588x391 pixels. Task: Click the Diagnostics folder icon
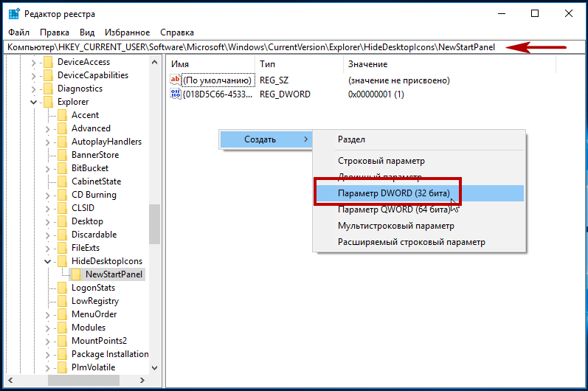(x=49, y=89)
